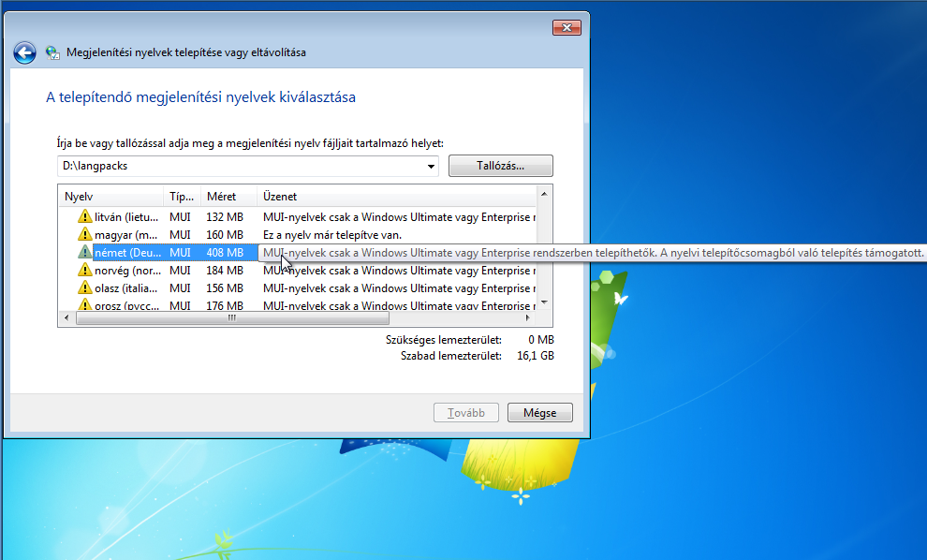Click the Tallózás... browse button
This screenshot has width=927, height=560.
pyautogui.click(x=501, y=166)
